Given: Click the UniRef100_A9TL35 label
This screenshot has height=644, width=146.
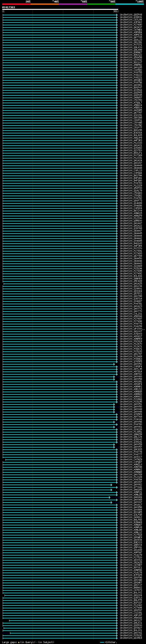Looking at the screenshot, I should 131,369.
